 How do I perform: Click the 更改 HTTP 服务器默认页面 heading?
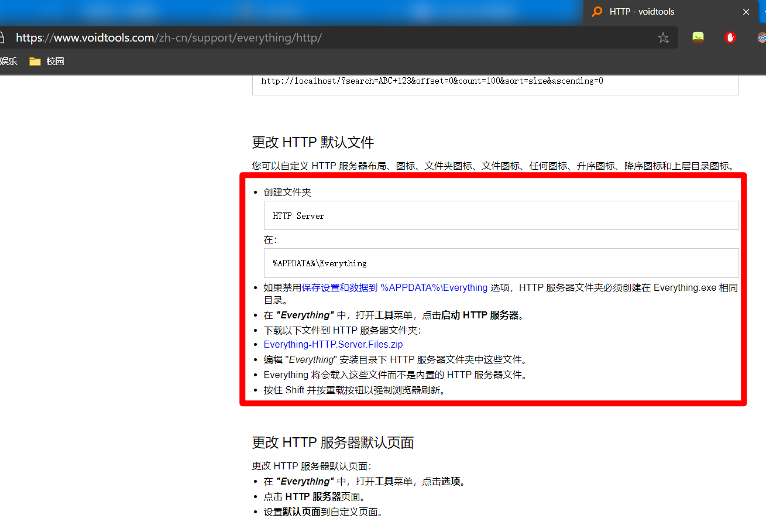[333, 442]
